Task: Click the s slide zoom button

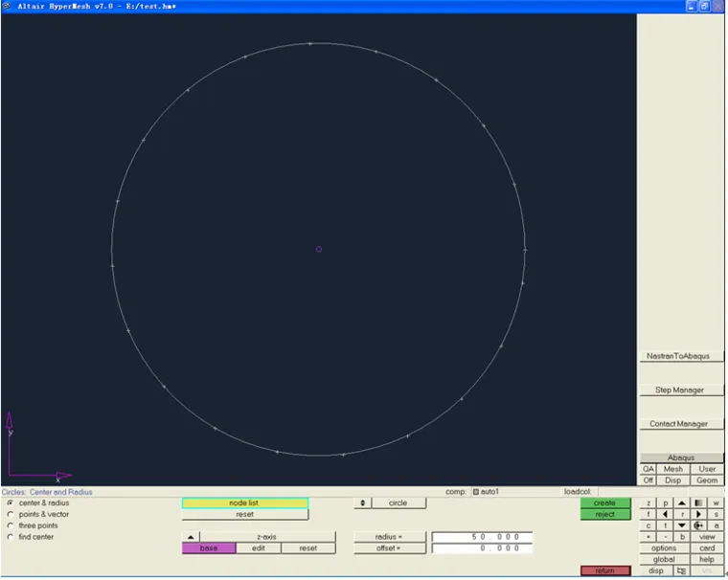Action: 717,514
